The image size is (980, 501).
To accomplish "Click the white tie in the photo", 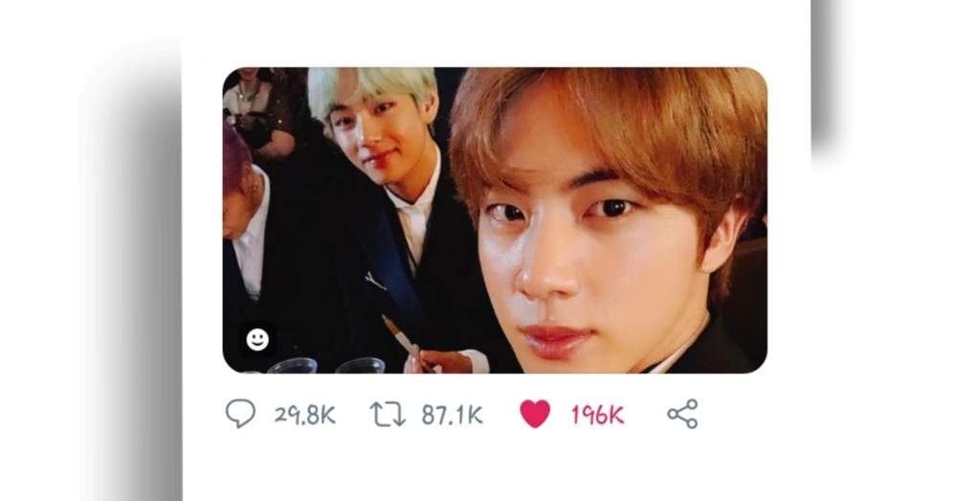I will pyautogui.click(x=413, y=232).
